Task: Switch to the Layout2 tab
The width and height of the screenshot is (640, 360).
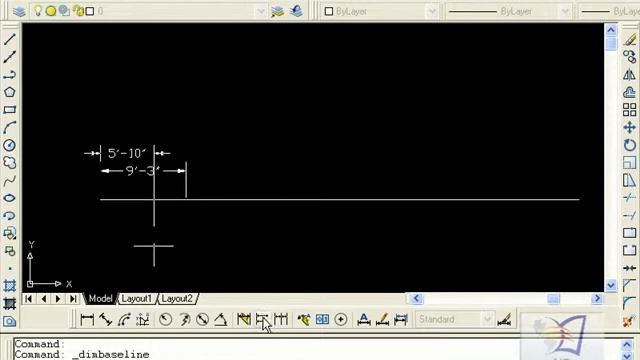Action: [177, 299]
